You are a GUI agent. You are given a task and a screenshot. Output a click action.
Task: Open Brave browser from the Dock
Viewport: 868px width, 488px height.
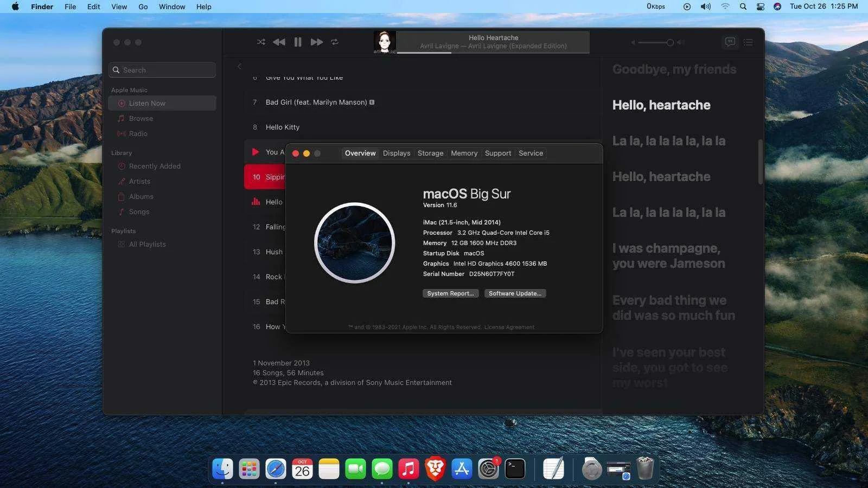[435, 469]
